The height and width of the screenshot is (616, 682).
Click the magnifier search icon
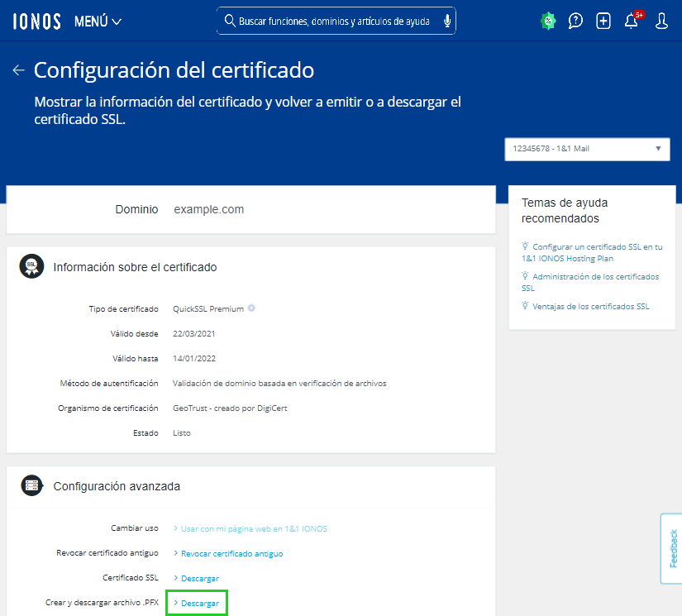click(x=230, y=21)
